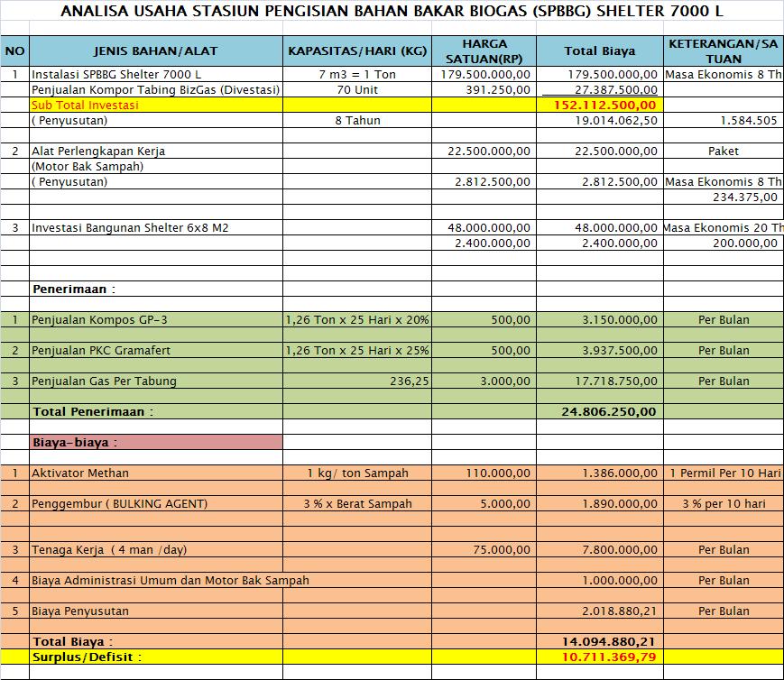Click the '70 Unit' cell

click(357, 90)
